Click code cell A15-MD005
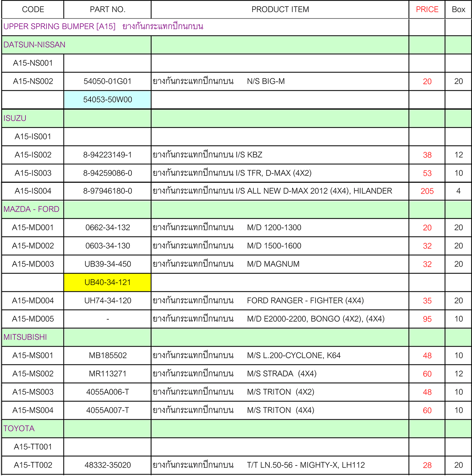Image resolution: width=472 pixels, height=476 pixels. (x=33, y=319)
